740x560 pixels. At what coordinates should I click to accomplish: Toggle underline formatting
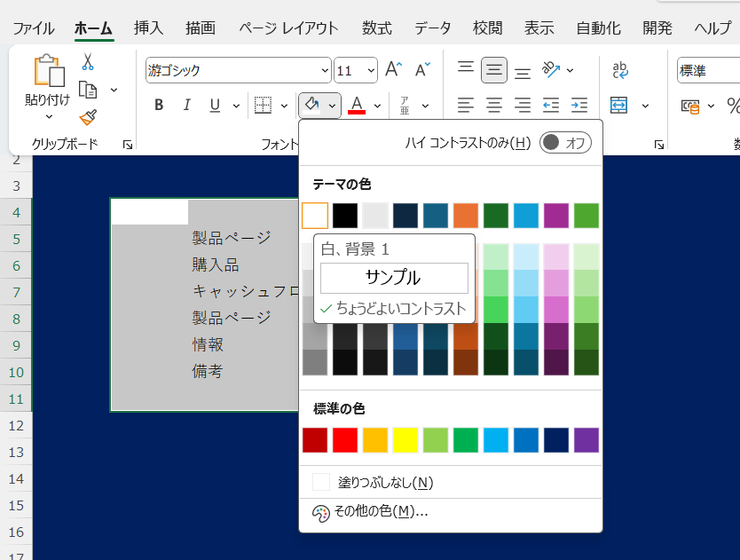point(213,105)
